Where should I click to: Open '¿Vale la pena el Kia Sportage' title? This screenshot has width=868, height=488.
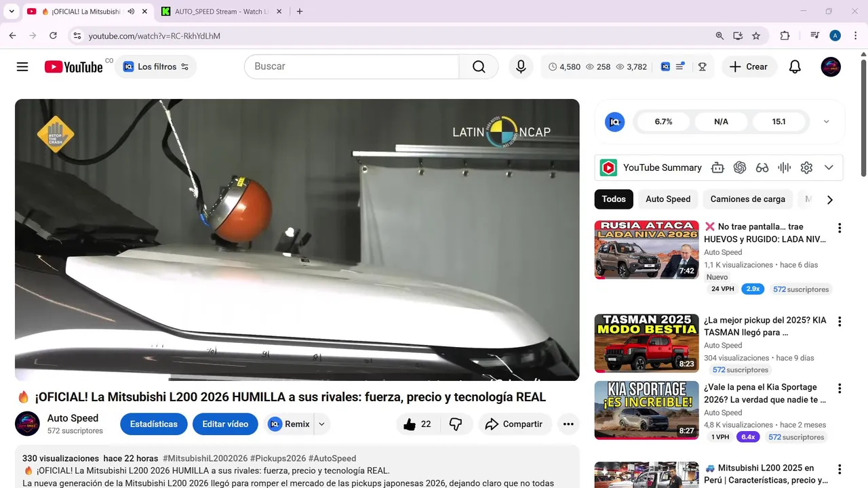click(765, 394)
